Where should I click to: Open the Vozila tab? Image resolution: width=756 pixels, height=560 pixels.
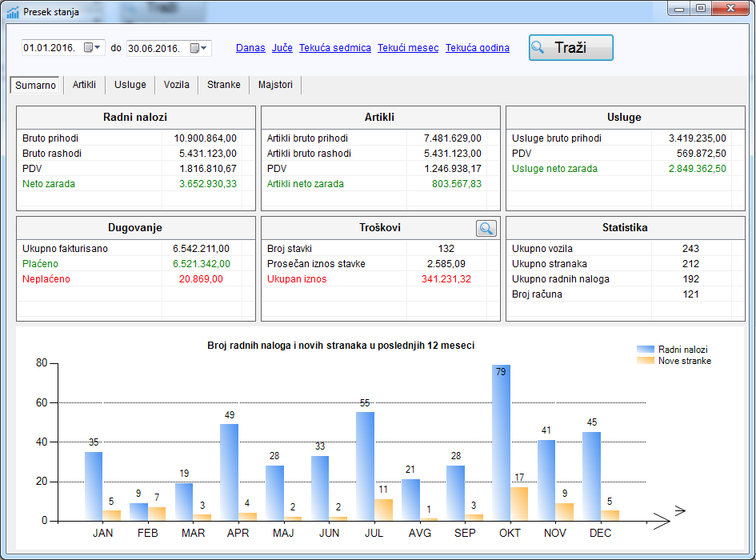point(177,85)
